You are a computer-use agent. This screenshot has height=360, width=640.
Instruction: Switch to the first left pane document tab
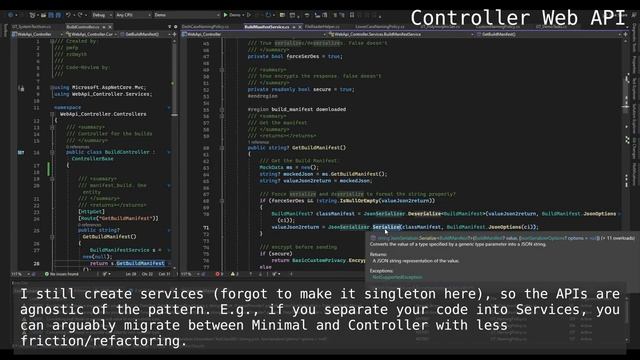click(x=32, y=27)
